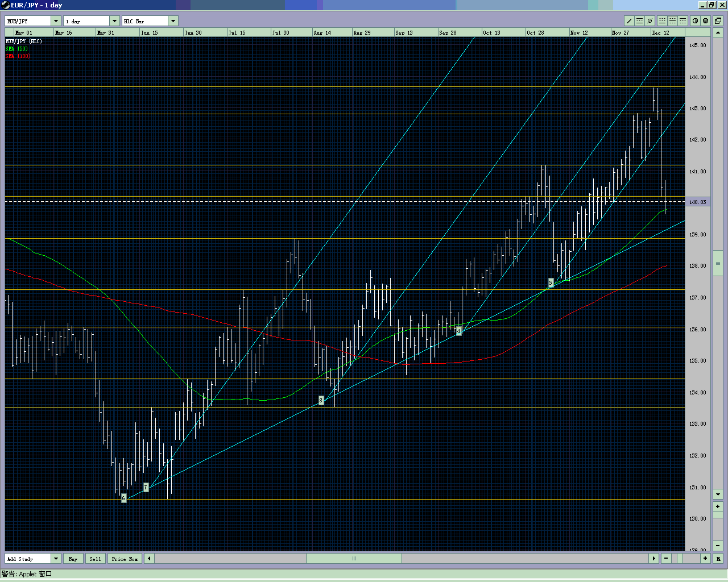
Task: Toggle the dotted gridlines display style
Action: pos(662,20)
